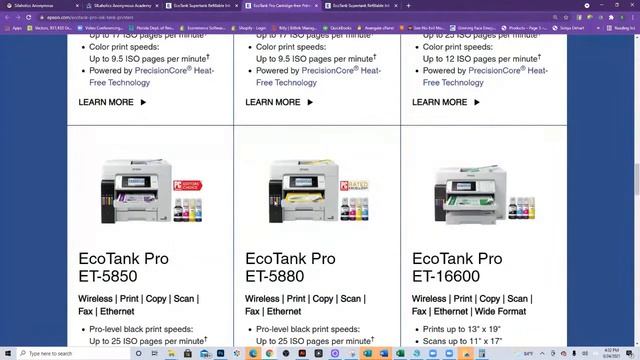This screenshot has width=640, height=360.
Task: Click LEARN MORE above the ET-5880 card
Action: point(279,102)
